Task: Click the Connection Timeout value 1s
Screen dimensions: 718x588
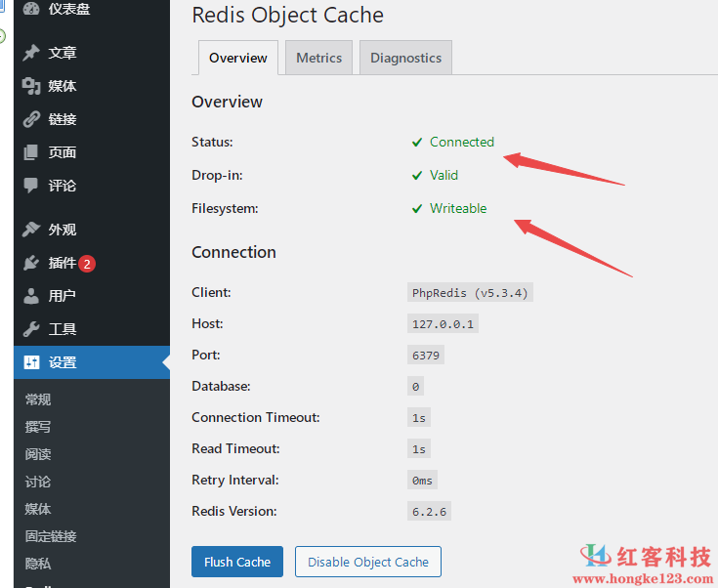Action: pyautogui.click(x=419, y=418)
